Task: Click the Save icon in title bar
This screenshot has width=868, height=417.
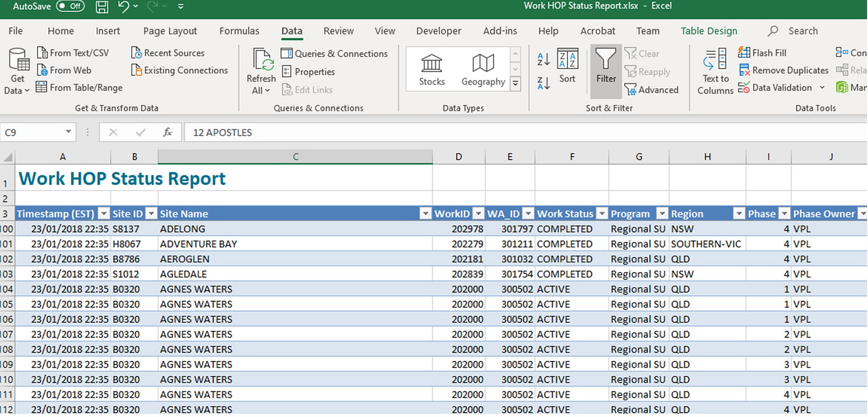Action: pyautogui.click(x=102, y=7)
